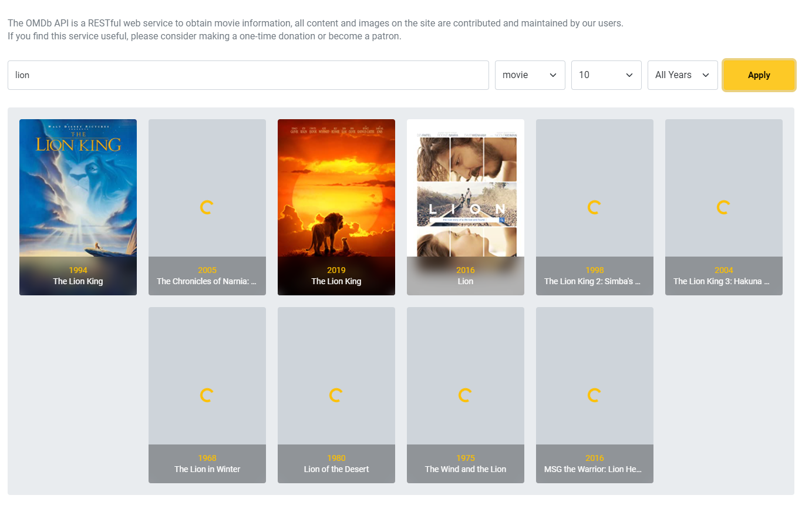
Task: Click the loading spinner on The Lion King 2 card
Action: coord(594,207)
